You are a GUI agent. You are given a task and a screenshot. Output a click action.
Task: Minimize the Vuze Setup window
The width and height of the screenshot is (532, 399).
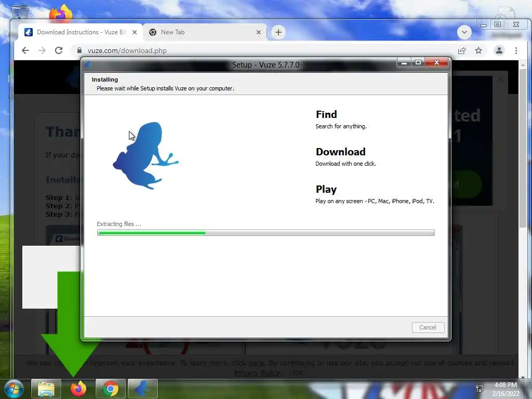pyautogui.click(x=404, y=63)
